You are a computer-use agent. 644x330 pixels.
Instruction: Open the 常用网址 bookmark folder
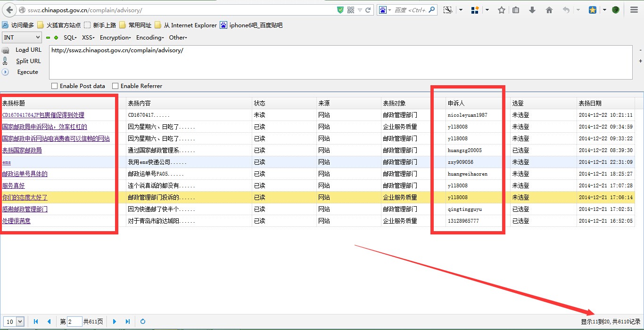click(x=135, y=25)
